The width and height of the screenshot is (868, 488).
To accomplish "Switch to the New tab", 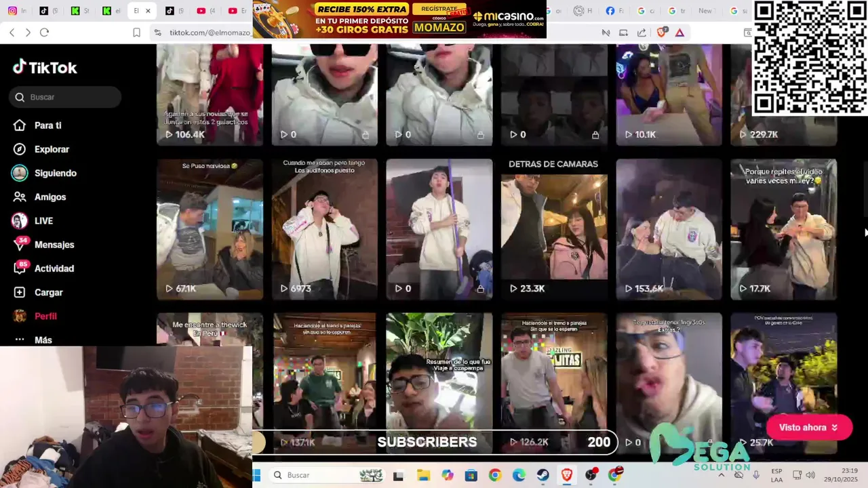I will (705, 11).
